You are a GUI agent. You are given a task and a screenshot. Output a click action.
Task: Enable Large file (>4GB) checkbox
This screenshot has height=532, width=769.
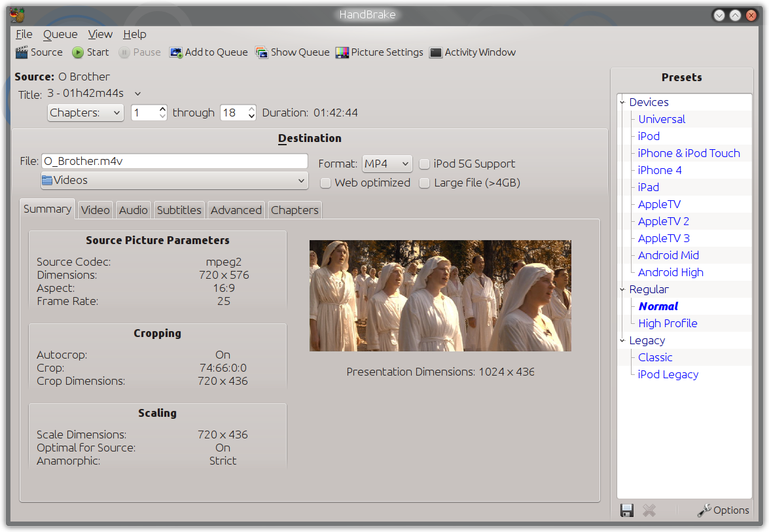click(424, 183)
